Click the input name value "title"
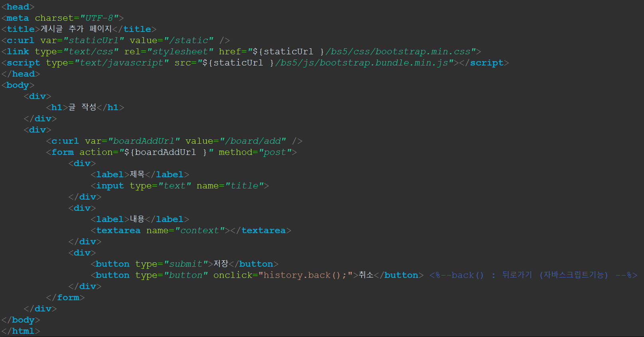Viewport: 644px width, 337px height. tap(244, 186)
